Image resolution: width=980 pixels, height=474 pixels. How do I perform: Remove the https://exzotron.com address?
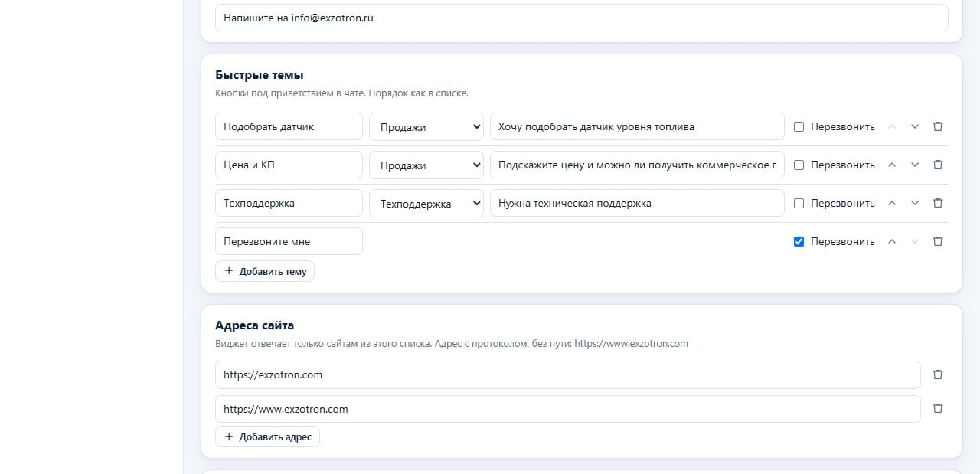pos(938,374)
